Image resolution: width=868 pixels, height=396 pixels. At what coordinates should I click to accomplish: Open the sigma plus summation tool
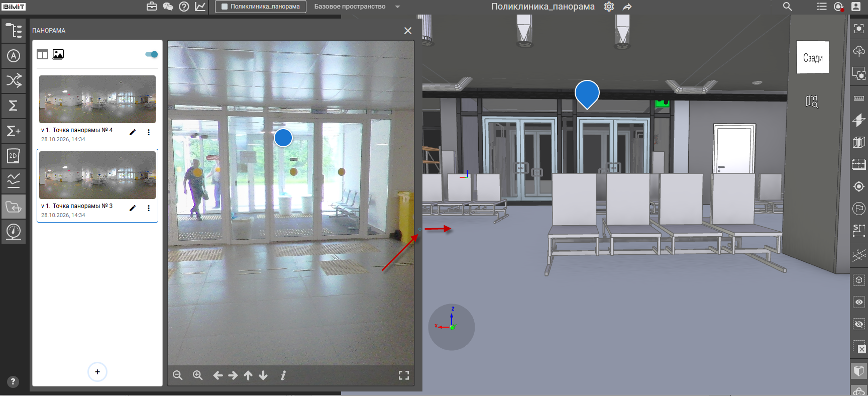tap(14, 131)
